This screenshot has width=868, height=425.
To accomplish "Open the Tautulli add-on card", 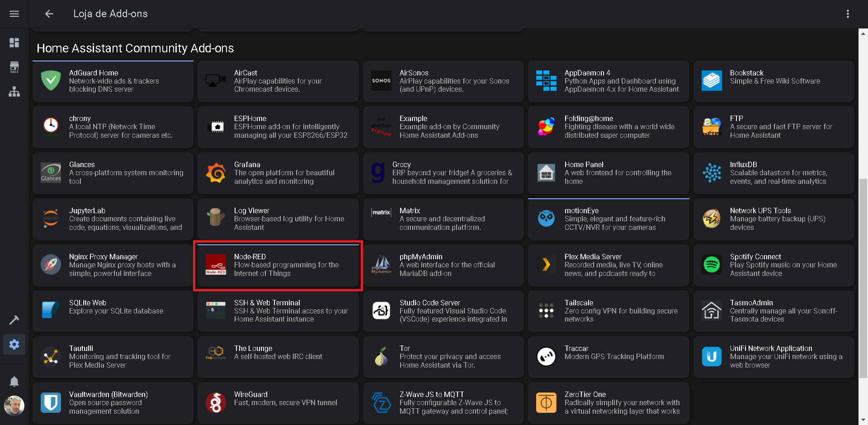I will coord(113,357).
